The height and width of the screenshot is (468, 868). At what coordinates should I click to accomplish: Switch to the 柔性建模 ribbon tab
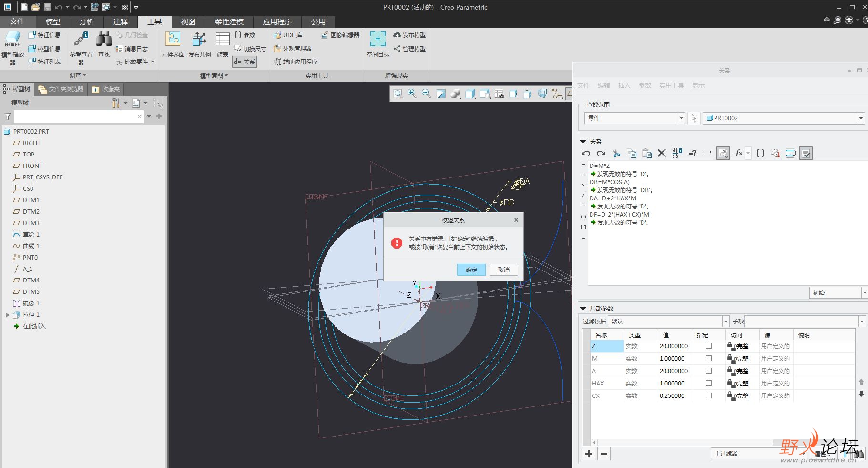229,22
